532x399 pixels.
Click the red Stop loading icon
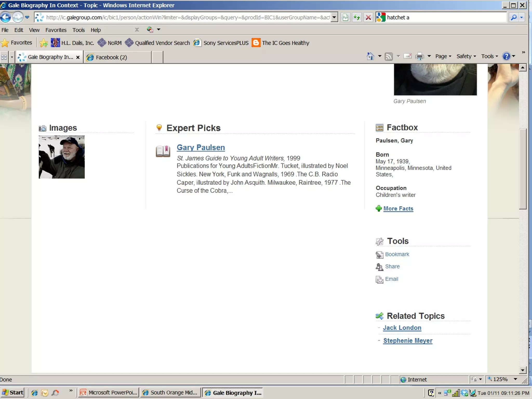pos(368,17)
